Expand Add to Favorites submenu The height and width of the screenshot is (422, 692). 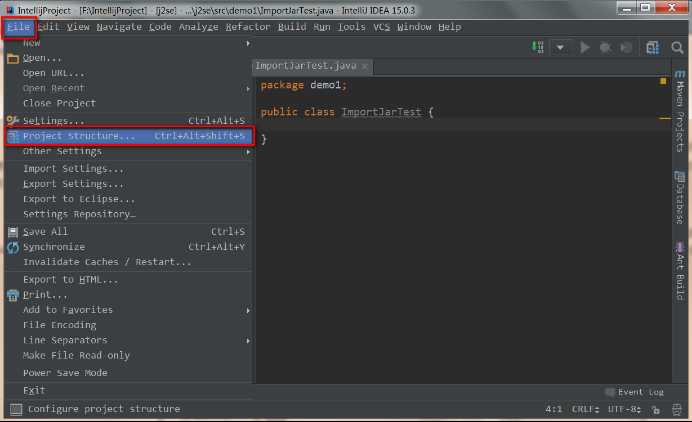point(129,310)
